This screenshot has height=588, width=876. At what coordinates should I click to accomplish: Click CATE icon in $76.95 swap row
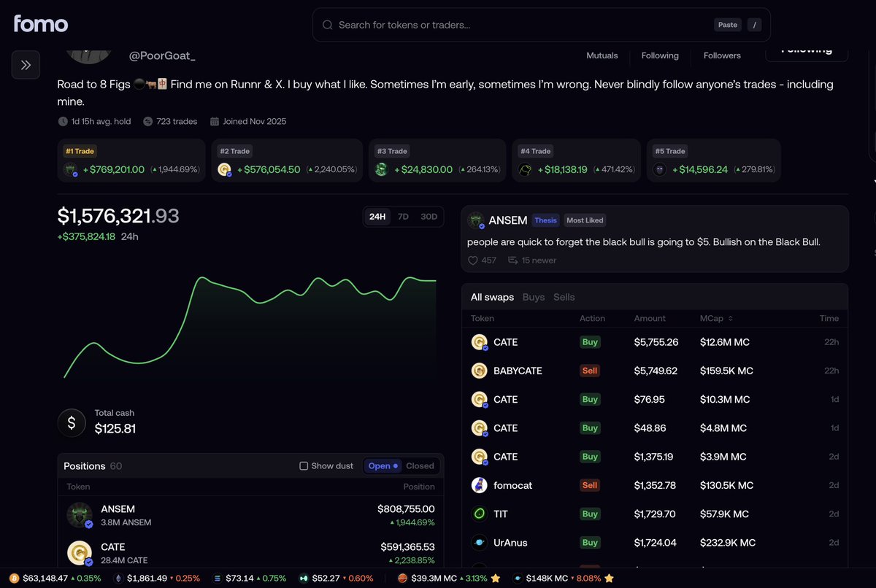point(480,399)
